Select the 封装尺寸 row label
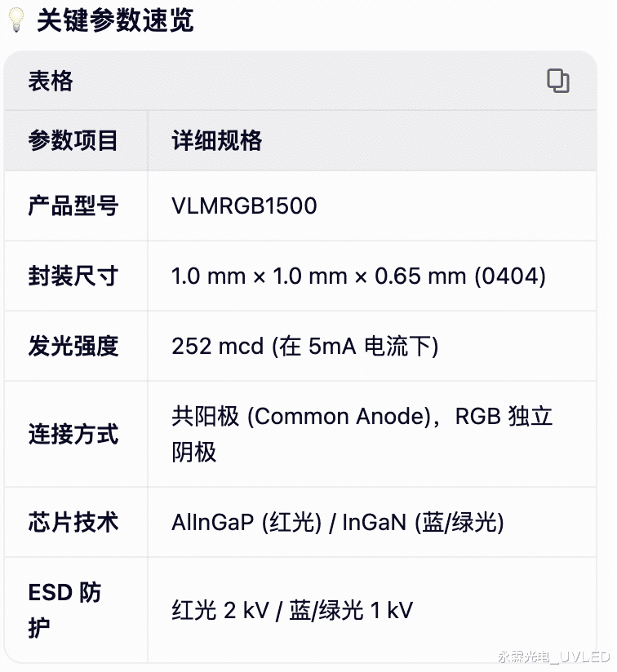Image resolution: width=617 pixels, height=672 pixels. (x=73, y=276)
